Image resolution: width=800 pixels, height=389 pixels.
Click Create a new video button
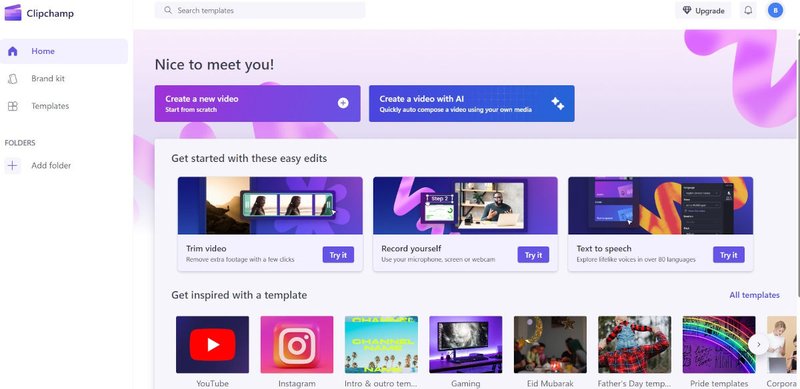coord(258,104)
